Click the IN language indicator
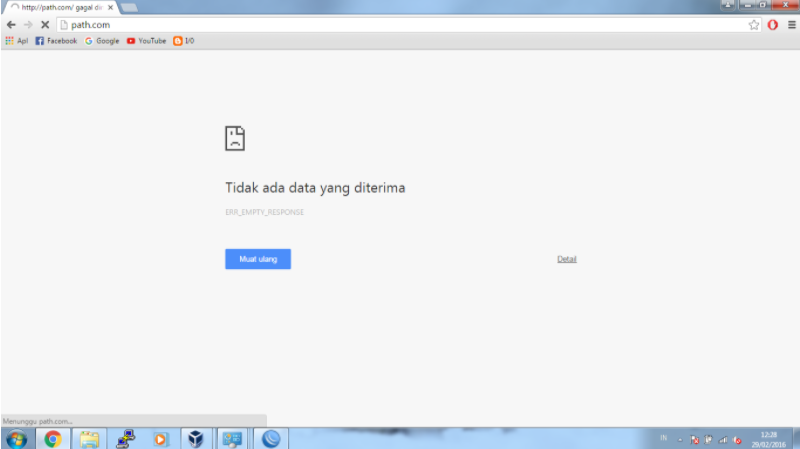This screenshot has height=449, width=800. pos(663,438)
